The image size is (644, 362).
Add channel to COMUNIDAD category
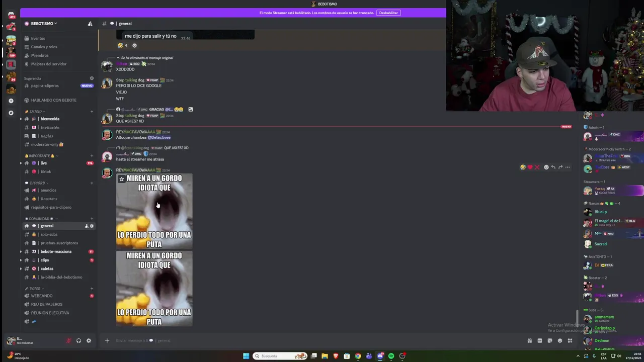(92, 219)
